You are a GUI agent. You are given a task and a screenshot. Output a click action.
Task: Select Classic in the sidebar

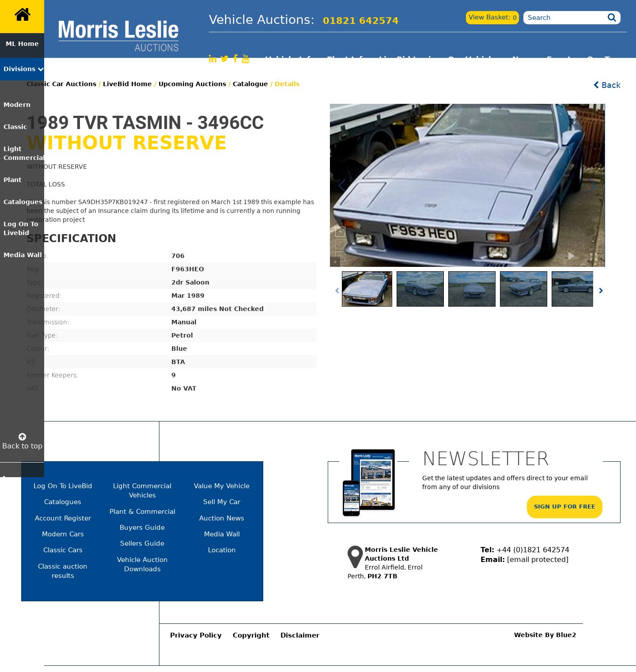coord(15,127)
